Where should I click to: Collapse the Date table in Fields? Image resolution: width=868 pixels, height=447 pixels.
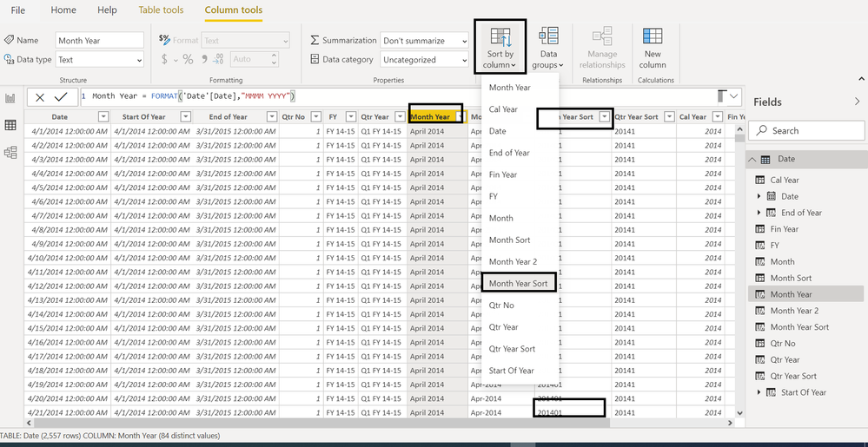(752, 160)
